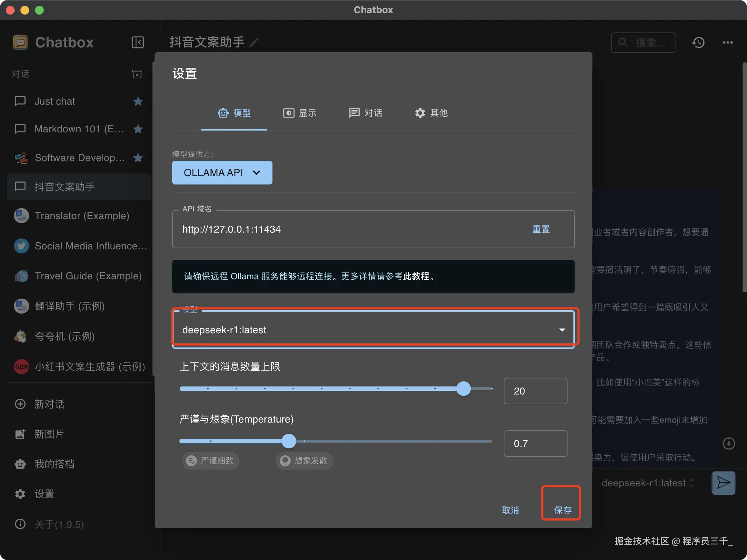Click the scroll-to-bottom arrow icon
747x560 pixels.
[728, 443]
